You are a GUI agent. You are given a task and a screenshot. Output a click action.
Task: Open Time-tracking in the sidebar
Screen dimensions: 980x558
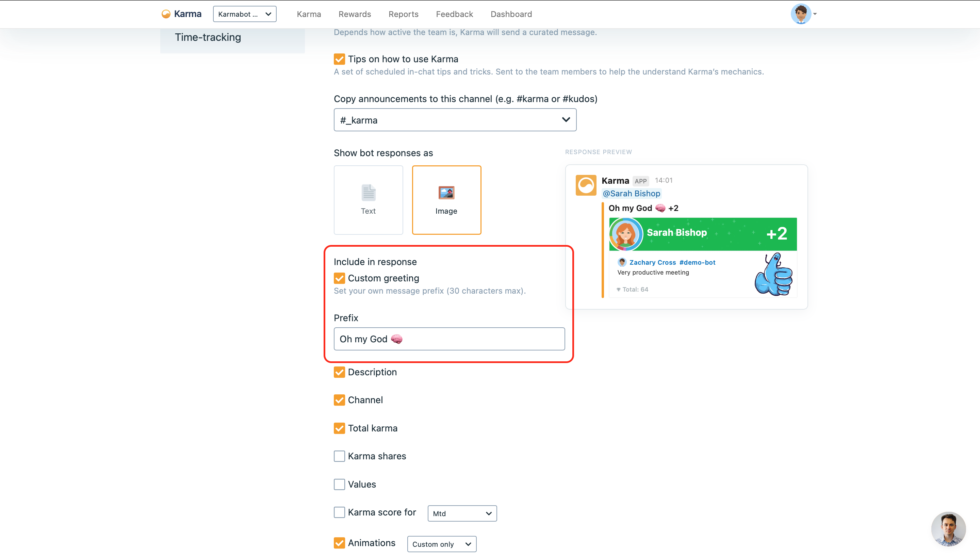coord(208,37)
